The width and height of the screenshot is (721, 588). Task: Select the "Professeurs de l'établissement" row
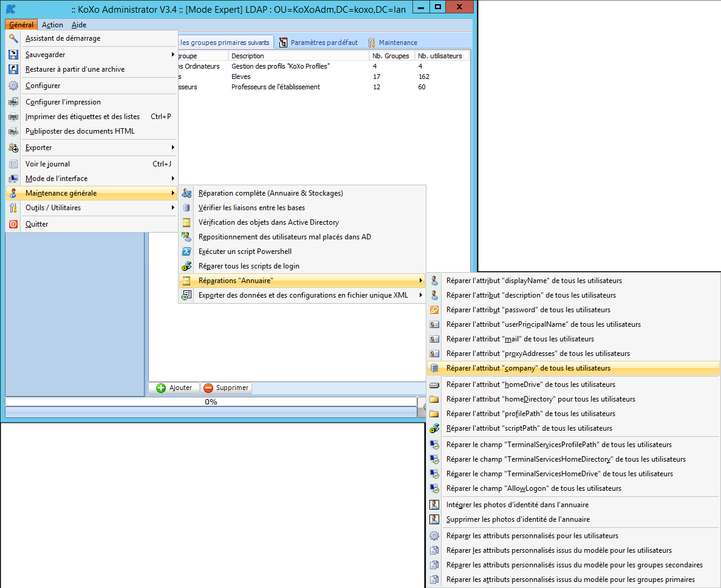click(276, 87)
